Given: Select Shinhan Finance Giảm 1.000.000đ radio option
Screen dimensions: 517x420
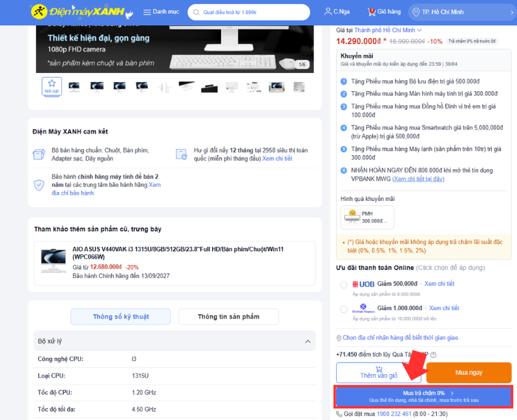Looking at the screenshot, I should point(344,309).
